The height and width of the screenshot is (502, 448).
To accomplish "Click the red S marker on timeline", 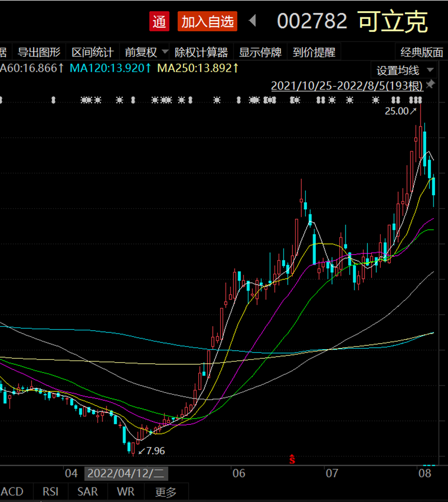I will coord(292,459).
